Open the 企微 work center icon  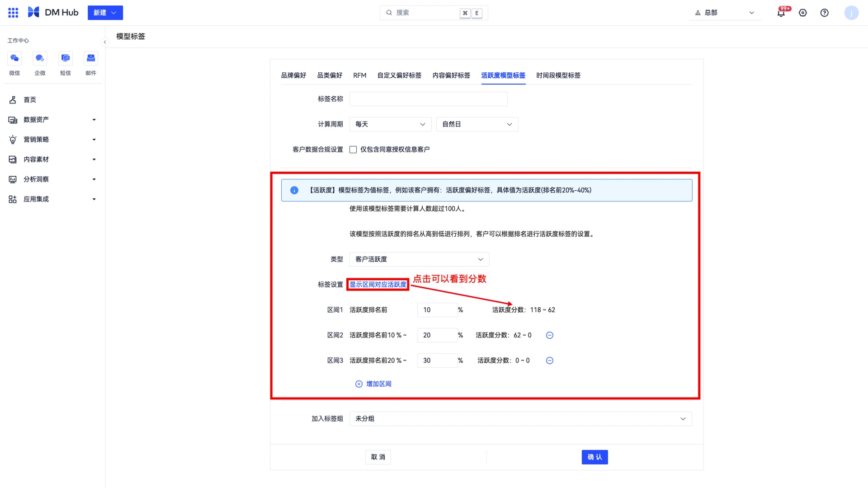[x=40, y=58]
